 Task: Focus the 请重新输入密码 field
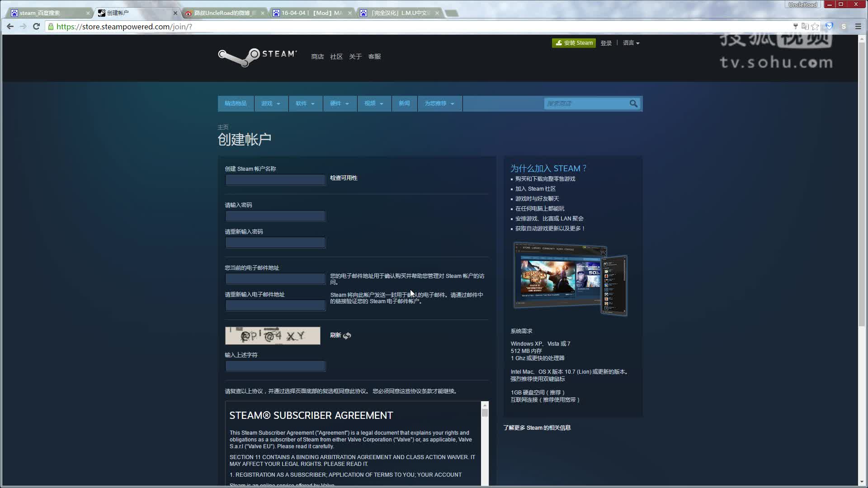275,243
